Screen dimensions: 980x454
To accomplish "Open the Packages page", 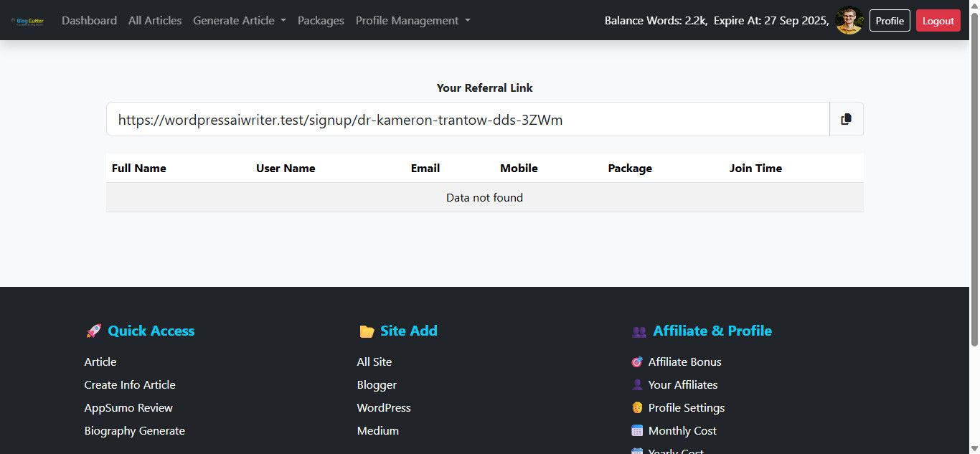I will [321, 21].
